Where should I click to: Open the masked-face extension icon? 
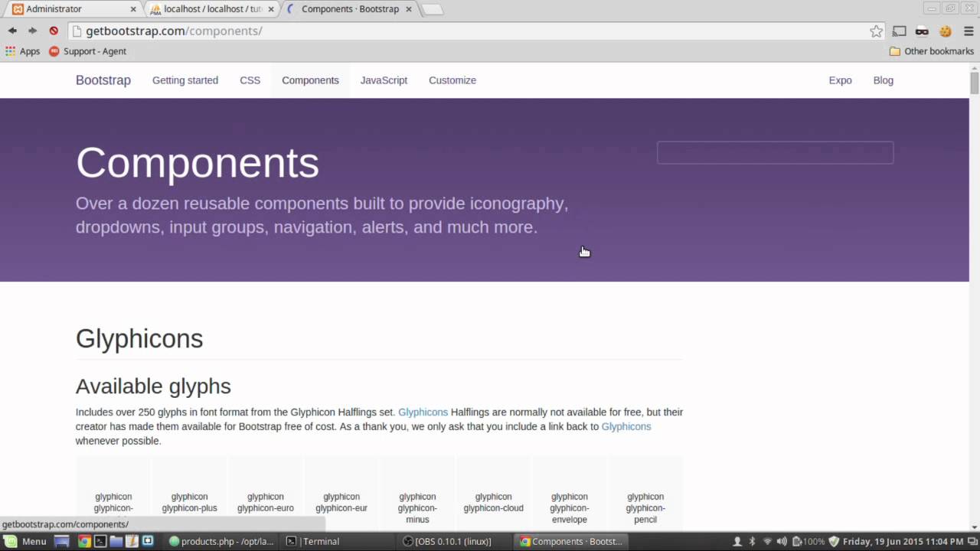point(922,31)
